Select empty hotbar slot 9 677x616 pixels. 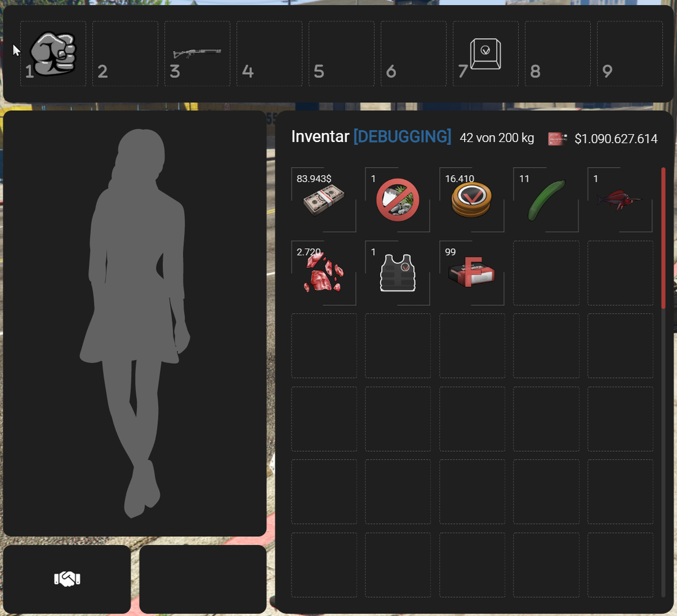click(x=630, y=54)
